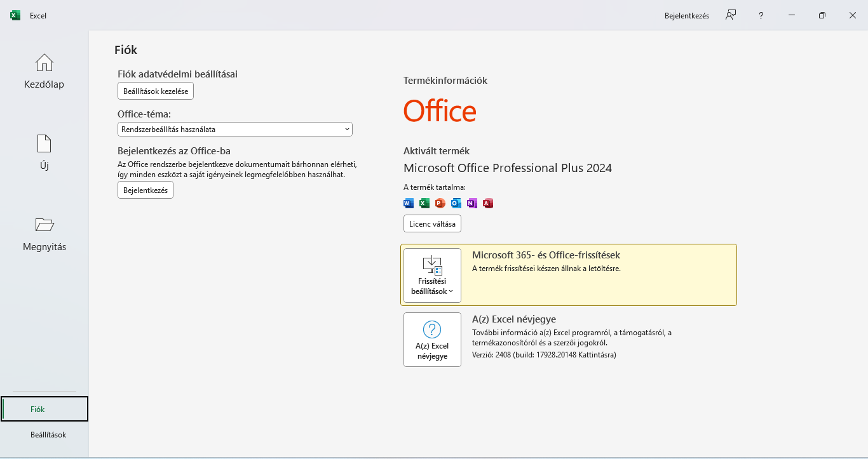Open the Office-téma dropdown

pos(235,130)
